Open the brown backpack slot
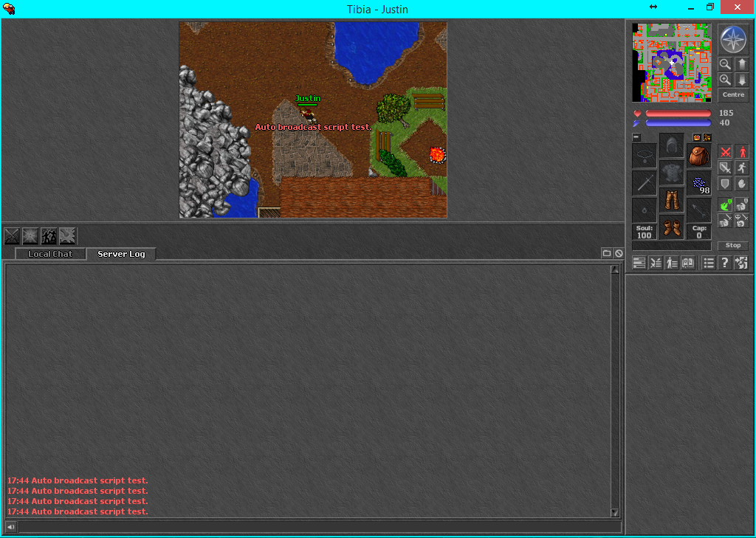 click(x=698, y=156)
